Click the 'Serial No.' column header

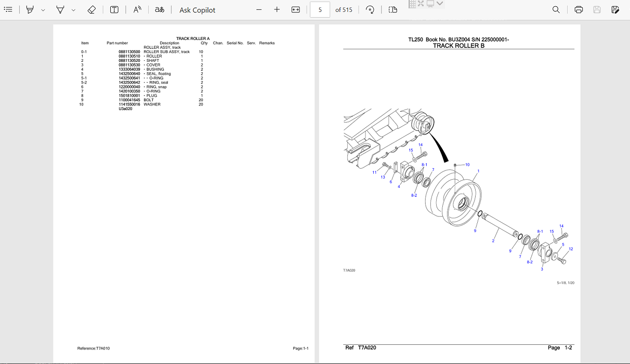[235, 43]
